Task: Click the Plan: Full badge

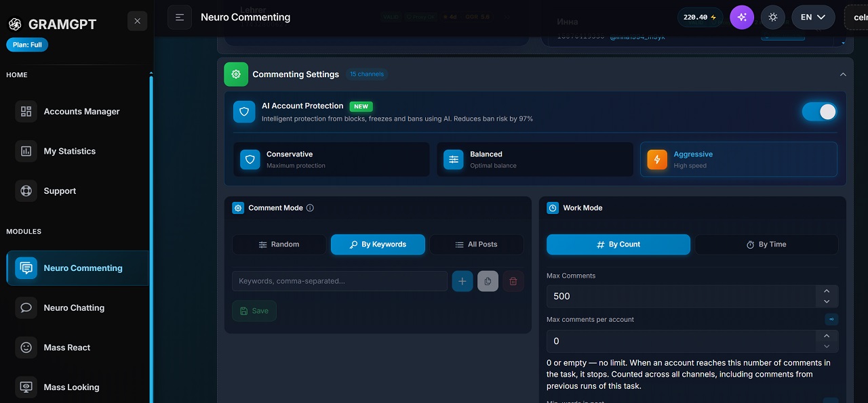Action: click(27, 45)
